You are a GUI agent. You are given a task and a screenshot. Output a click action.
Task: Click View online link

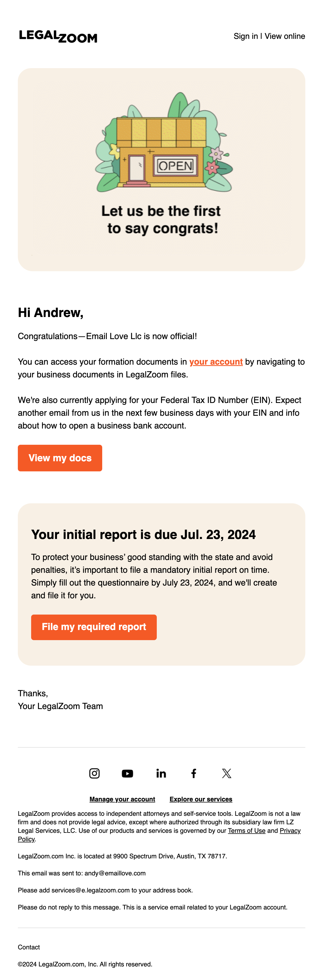click(285, 36)
